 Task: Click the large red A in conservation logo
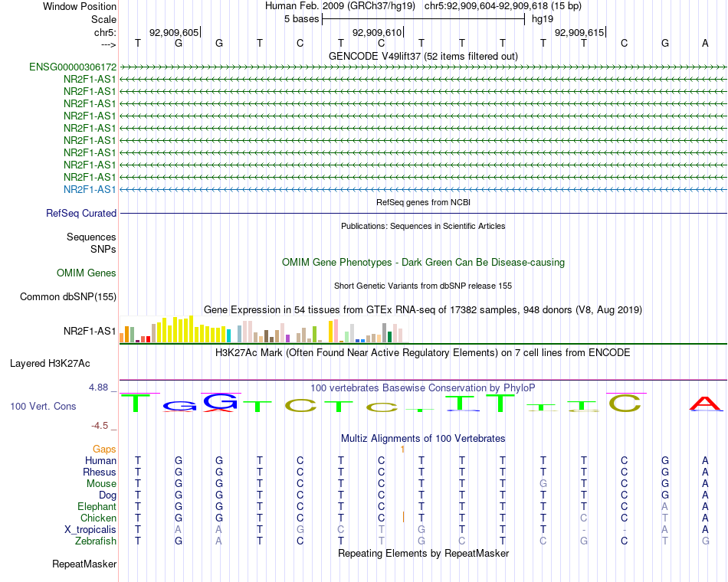[x=706, y=404]
